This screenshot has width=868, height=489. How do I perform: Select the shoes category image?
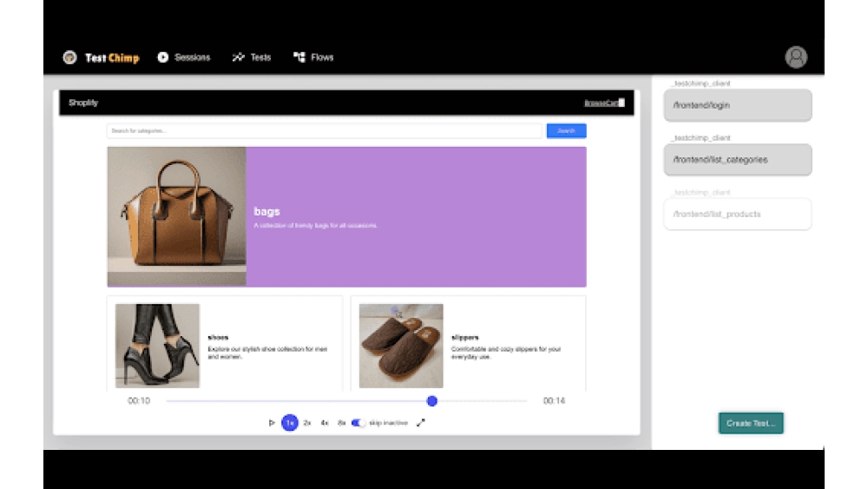tap(157, 346)
